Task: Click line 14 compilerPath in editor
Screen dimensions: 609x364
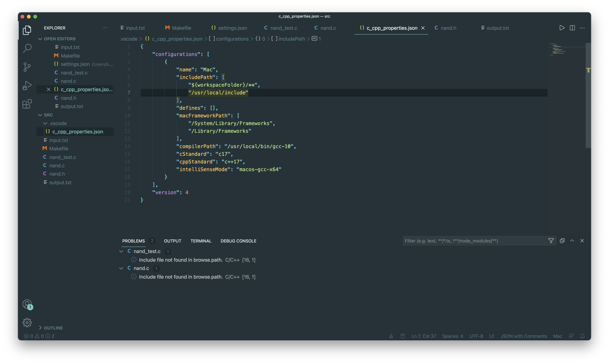Action: 236,146
